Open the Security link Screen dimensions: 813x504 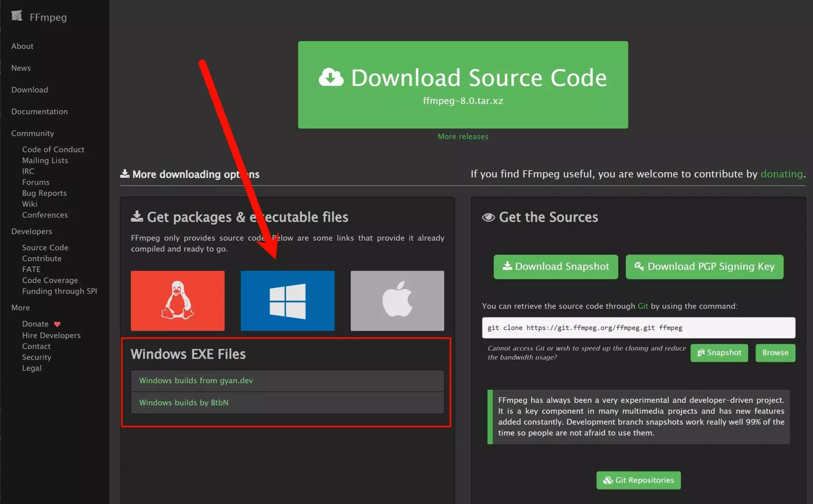click(x=36, y=357)
